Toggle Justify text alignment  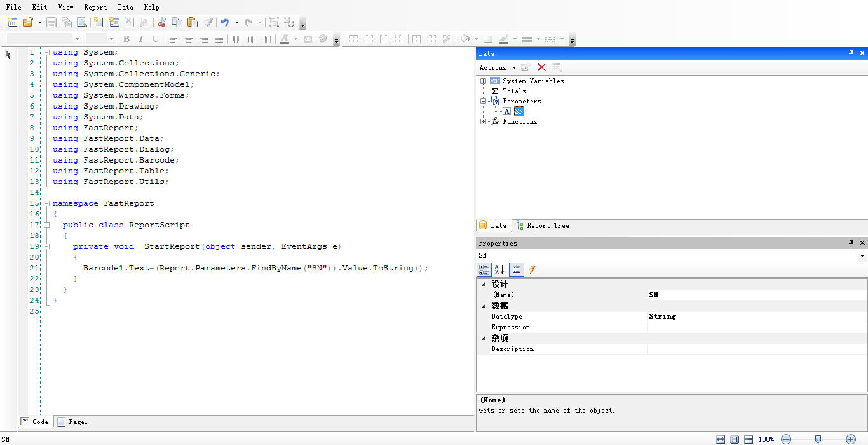pyautogui.click(x=219, y=39)
